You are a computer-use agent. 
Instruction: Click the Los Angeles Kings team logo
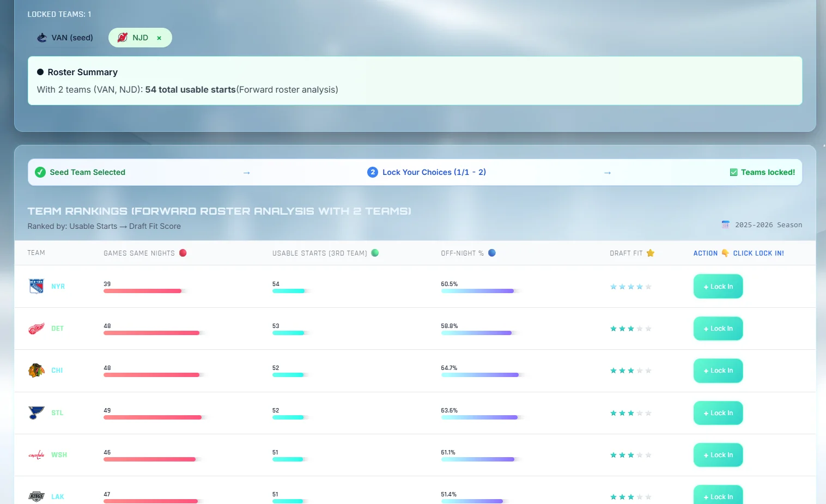coord(37,496)
